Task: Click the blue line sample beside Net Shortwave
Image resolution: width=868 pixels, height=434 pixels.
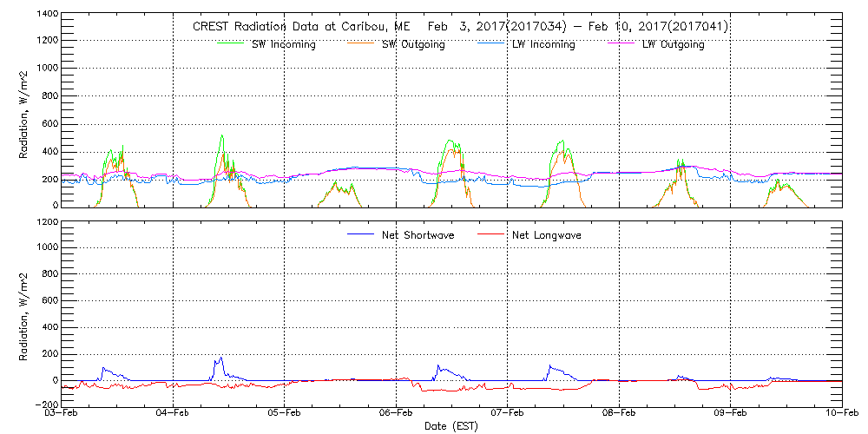Action: pos(360,234)
